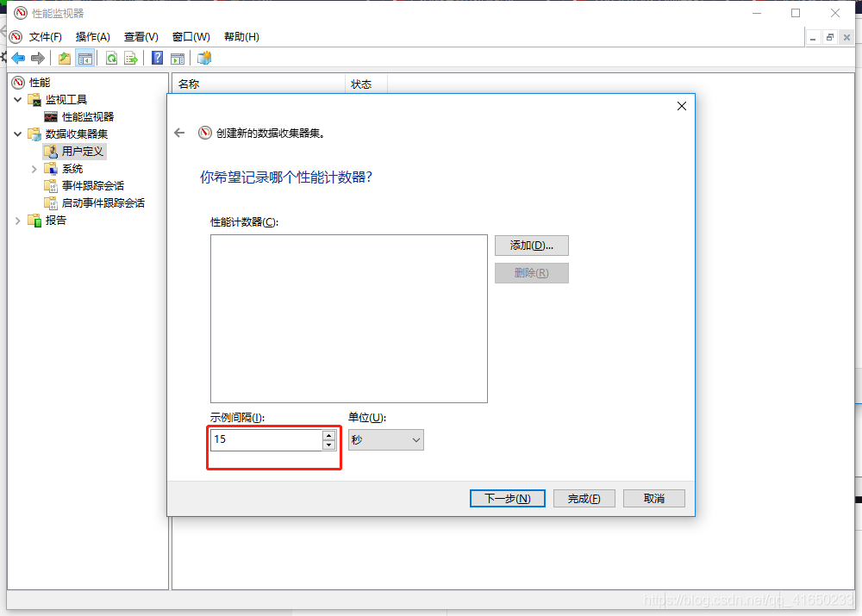The width and height of the screenshot is (862, 616).
Task: Select 系统 in the tree
Action: 72,169
